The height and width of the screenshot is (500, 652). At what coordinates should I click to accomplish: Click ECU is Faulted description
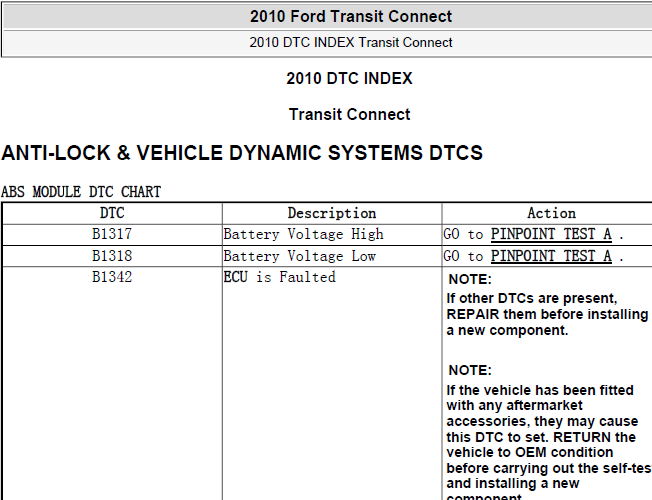click(279, 277)
